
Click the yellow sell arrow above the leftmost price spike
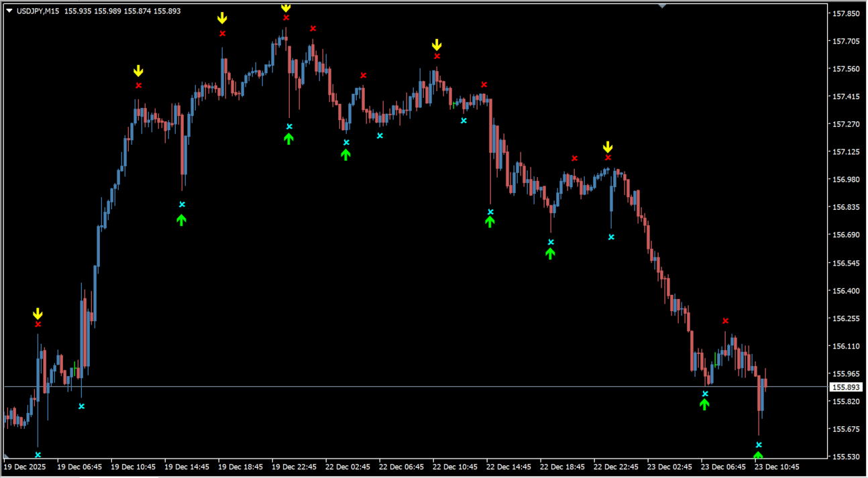coord(38,312)
